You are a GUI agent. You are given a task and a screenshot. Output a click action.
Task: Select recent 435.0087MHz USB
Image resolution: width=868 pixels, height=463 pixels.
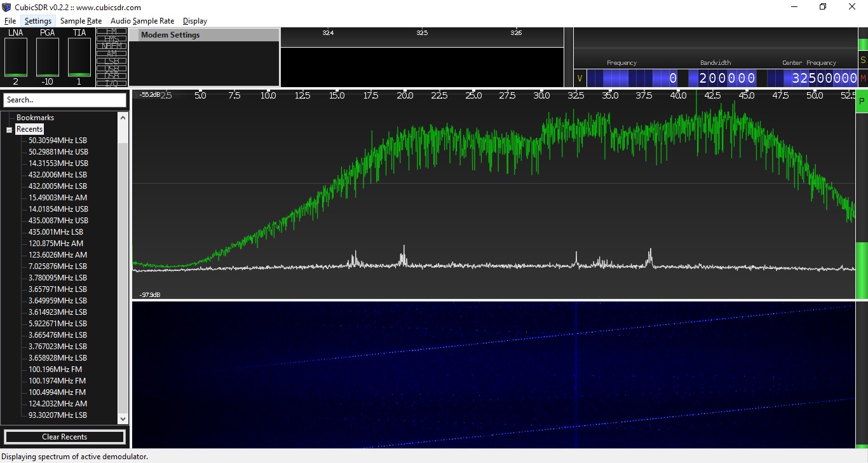[58, 221]
